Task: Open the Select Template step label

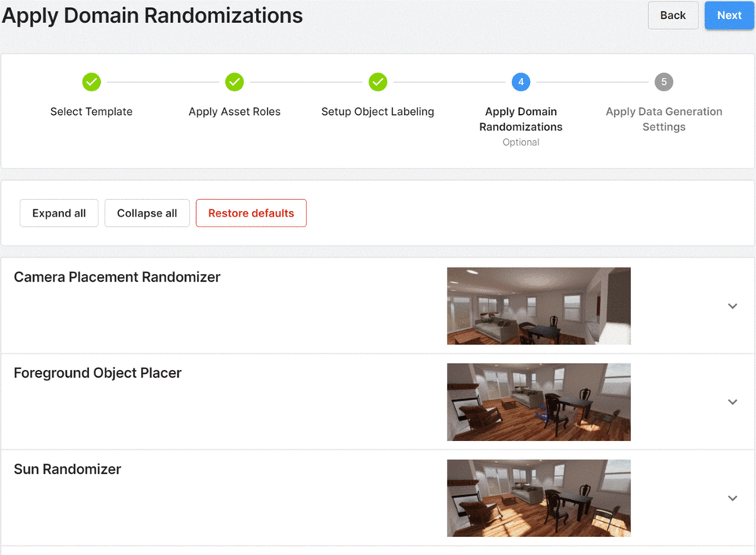Action: click(91, 112)
